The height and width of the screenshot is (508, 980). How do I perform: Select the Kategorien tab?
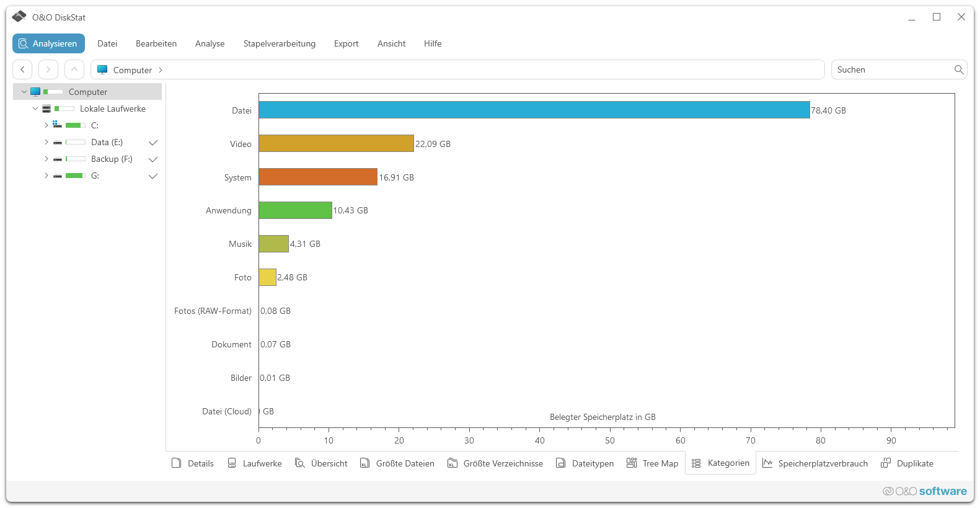click(x=720, y=463)
